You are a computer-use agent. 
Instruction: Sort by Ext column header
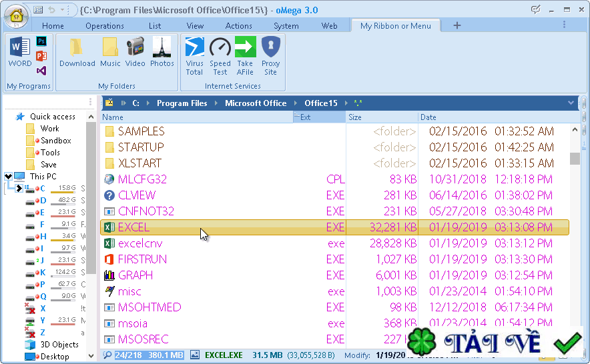point(320,117)
